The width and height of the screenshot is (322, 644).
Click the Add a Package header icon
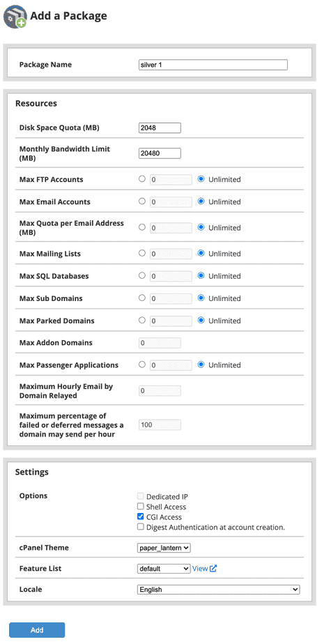pos(15,17)
